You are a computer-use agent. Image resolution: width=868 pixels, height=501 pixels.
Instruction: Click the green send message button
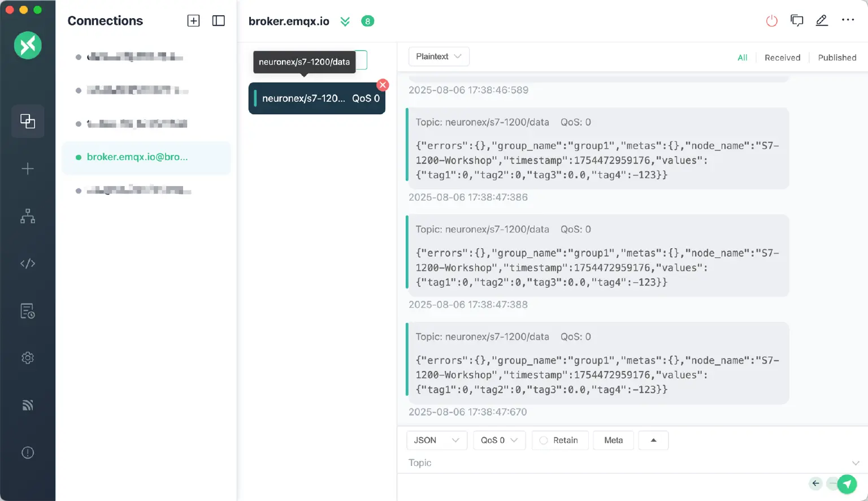tap(847, 483)
